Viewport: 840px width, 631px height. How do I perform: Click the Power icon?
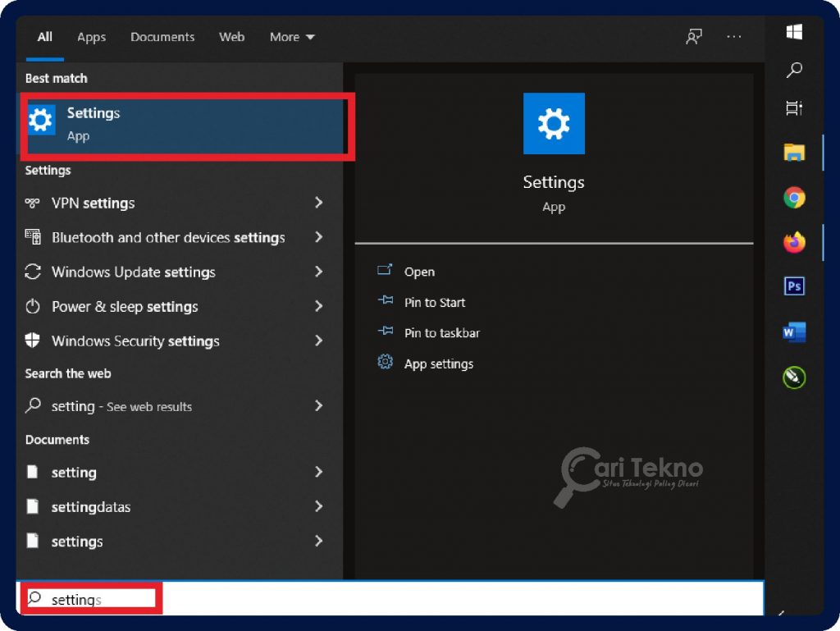tap(33, 306)
